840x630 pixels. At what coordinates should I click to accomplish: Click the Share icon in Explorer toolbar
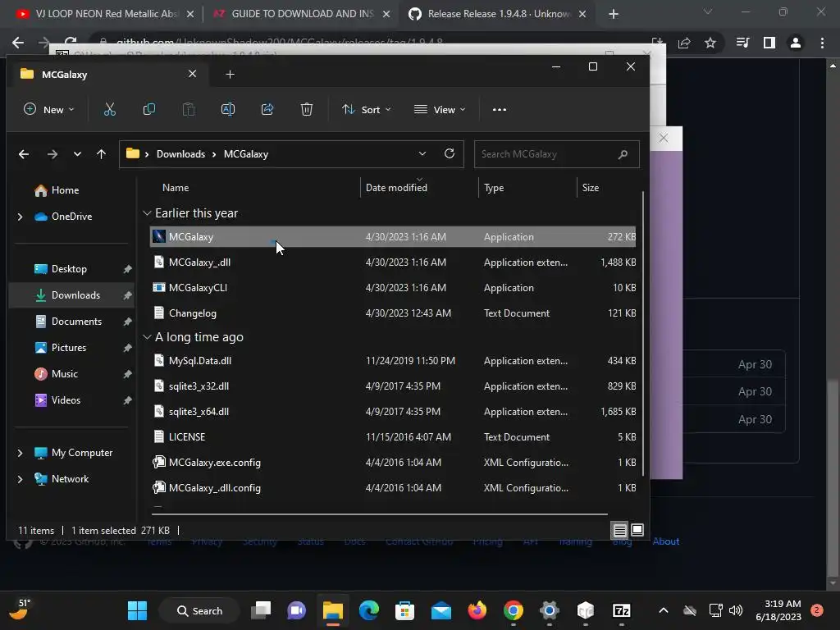point(267,110)
